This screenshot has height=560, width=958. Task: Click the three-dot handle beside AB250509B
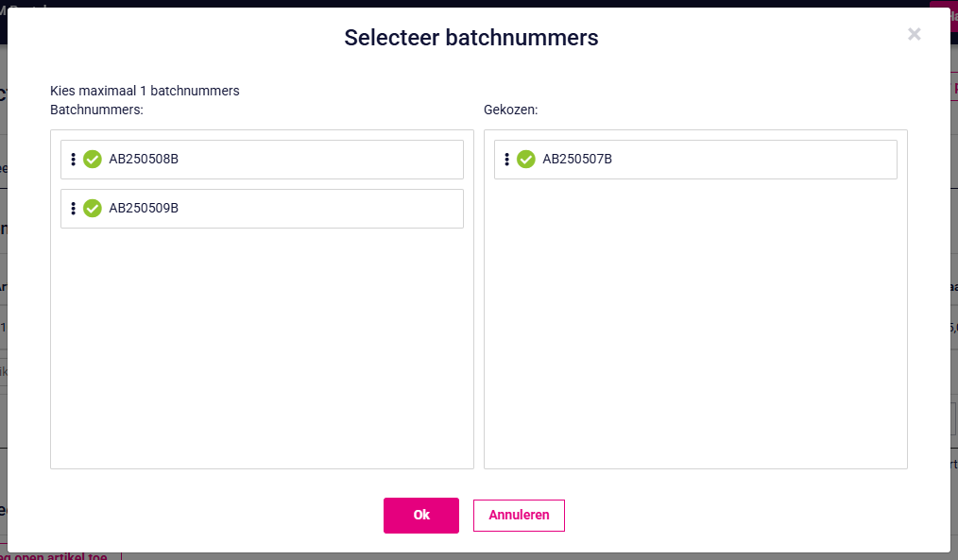pos(74,209)
